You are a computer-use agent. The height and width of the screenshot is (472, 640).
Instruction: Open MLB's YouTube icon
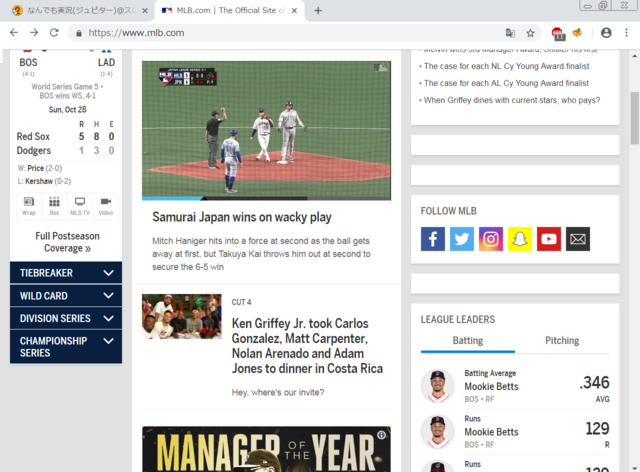[549, 239]
